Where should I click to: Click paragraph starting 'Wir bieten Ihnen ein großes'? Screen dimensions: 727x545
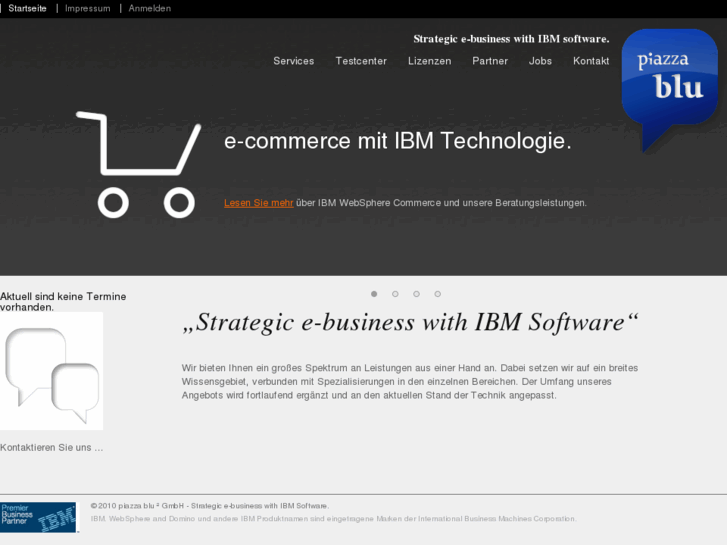point(410,382)
